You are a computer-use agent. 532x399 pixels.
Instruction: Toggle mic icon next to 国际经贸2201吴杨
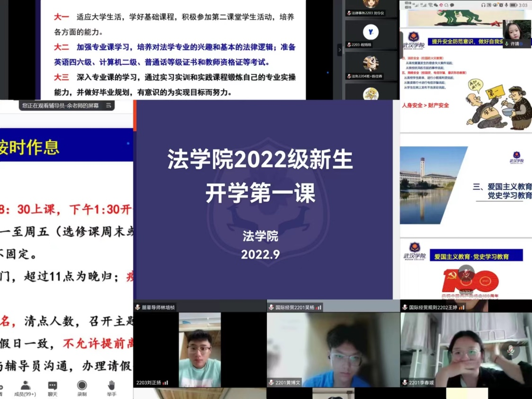pyautogui.click(x=271, y=307)
